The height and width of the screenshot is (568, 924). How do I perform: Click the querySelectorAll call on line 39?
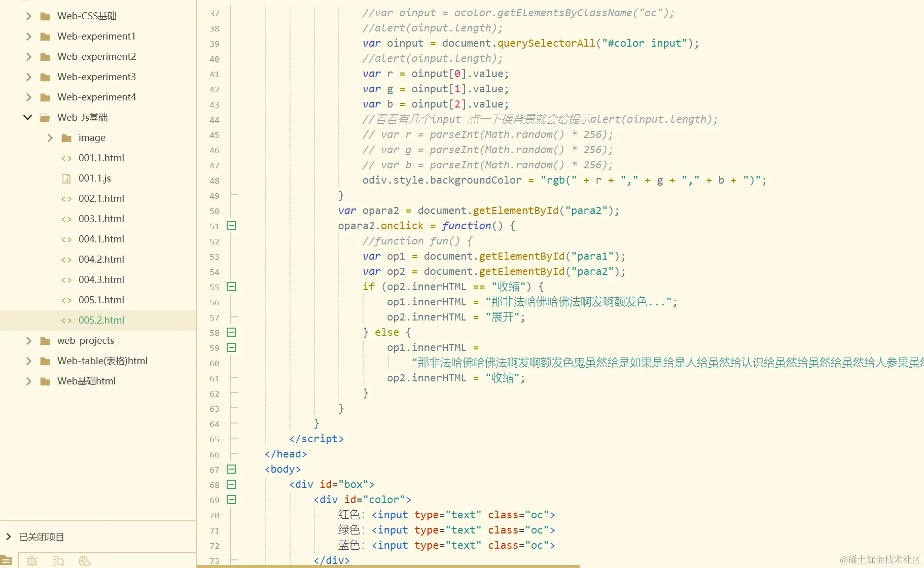point(546,43)
